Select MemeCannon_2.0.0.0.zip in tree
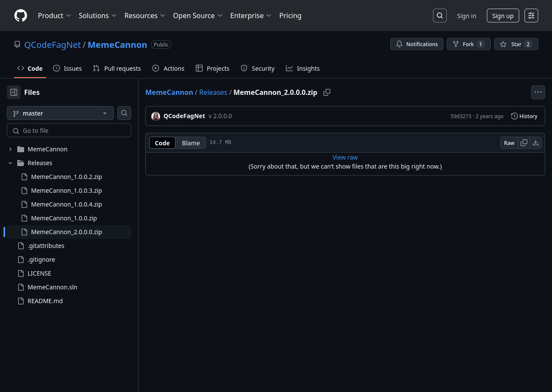Viewport: 552px width, 392px height. 66,232
